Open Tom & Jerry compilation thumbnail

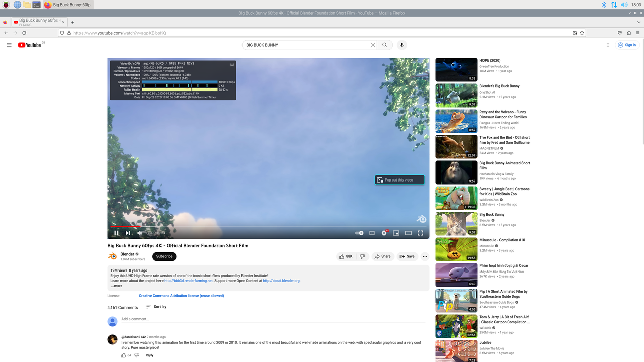pyautogui.click(x=456, y=326)
